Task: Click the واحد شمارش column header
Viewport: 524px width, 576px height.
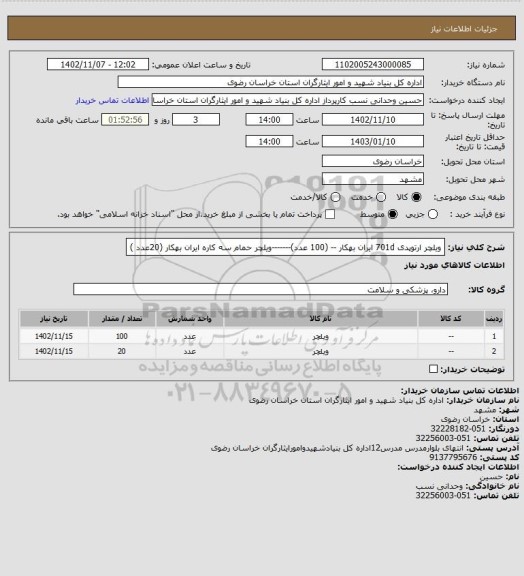Action: (190, 319)
